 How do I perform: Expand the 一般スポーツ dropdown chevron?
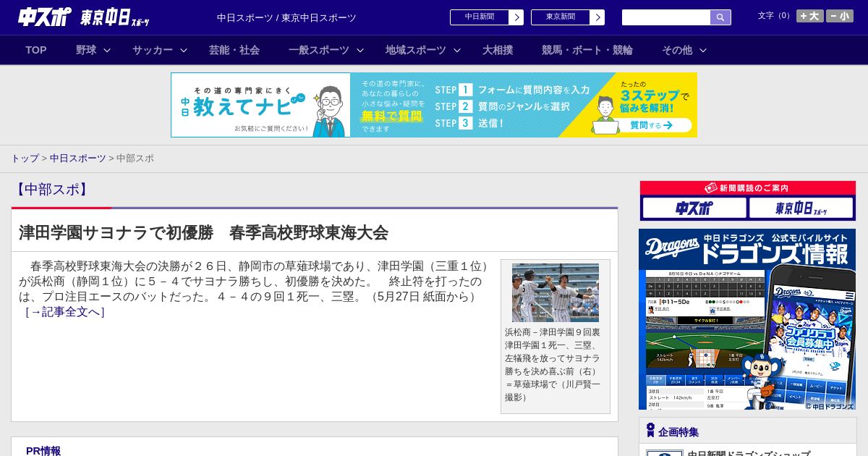coord(360,50)
